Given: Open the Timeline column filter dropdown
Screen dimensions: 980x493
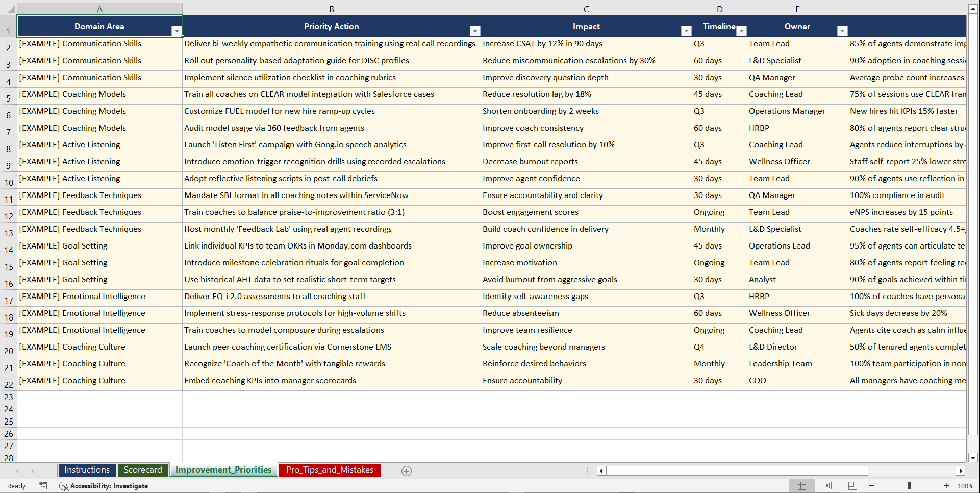Looking at the screenshot, I should point(742,31).
